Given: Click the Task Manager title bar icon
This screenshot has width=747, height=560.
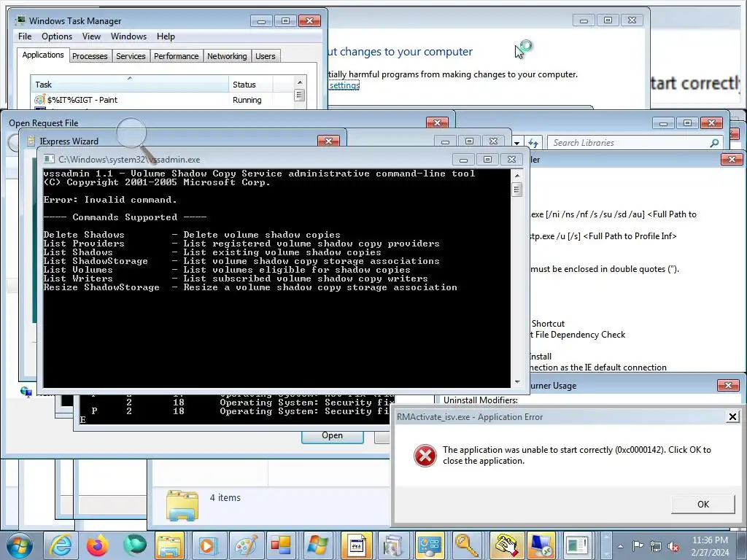Looking at the screenshot, I should pos(20,20).
